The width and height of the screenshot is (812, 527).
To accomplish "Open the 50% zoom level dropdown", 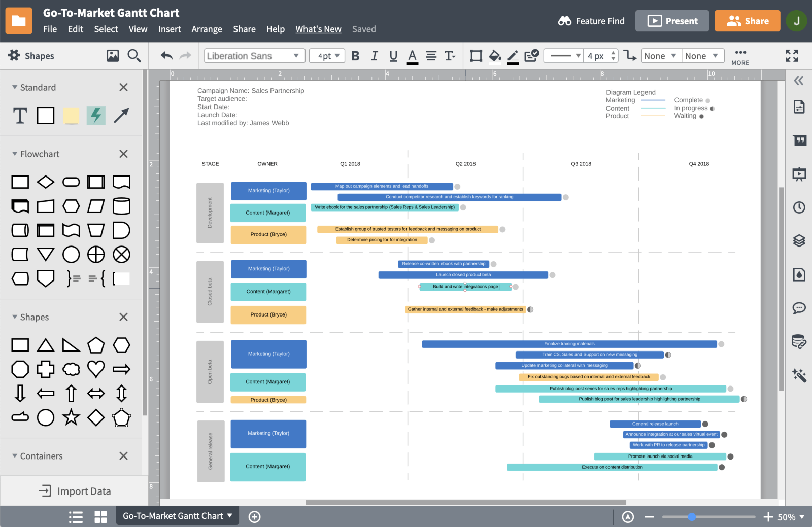I will point(791,517).
